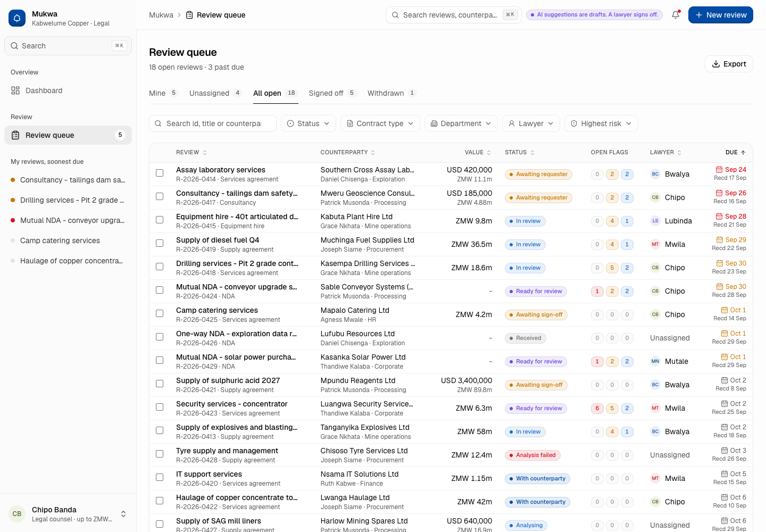Image resolution: width=766 pixels, height=532 pixels.
Task: Click the MN avatar next to Mutale
Action: [x=655, y=361]
